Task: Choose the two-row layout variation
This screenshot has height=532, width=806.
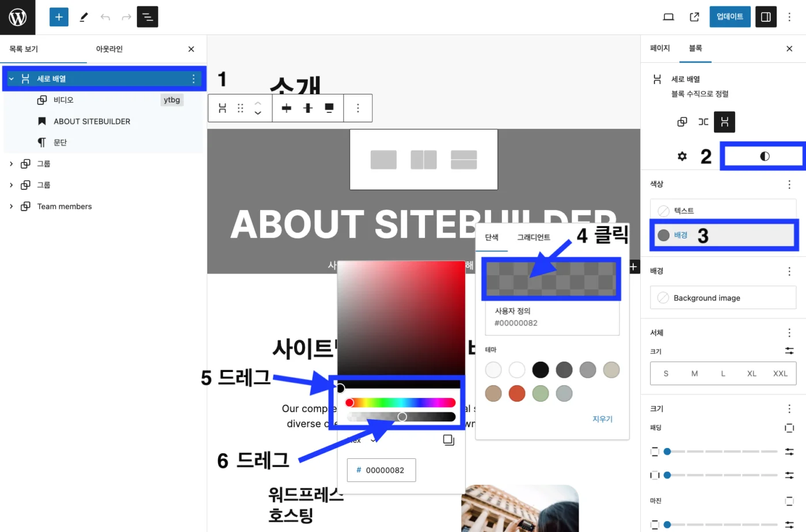Action: [x=464, y=159]
